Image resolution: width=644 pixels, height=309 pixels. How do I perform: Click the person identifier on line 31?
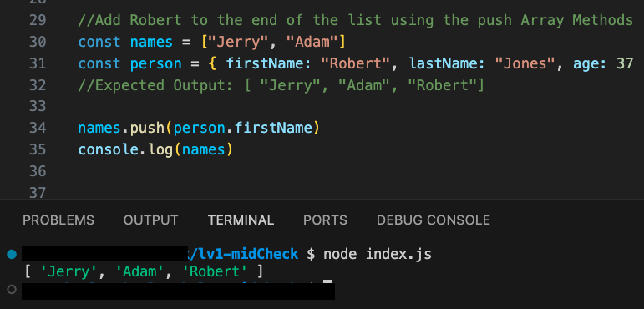pyautogui.click(x=155, y=63)
